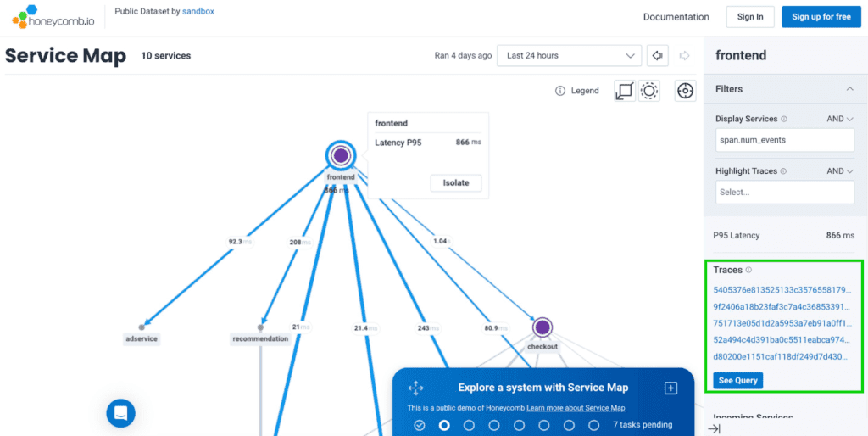
Task: Open the Documentation menu item
Action: coord(676,17)
